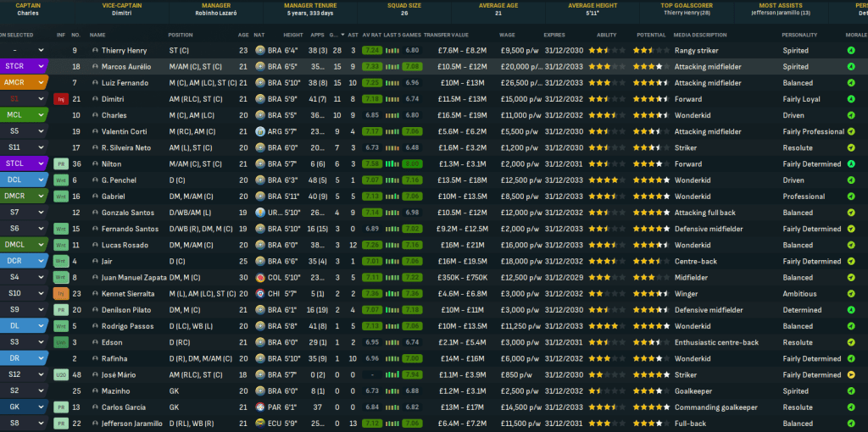Viewport: 868px width, 432px height.
Task: Click the Unh status icon beside Edson
Action: coord(60,342)
